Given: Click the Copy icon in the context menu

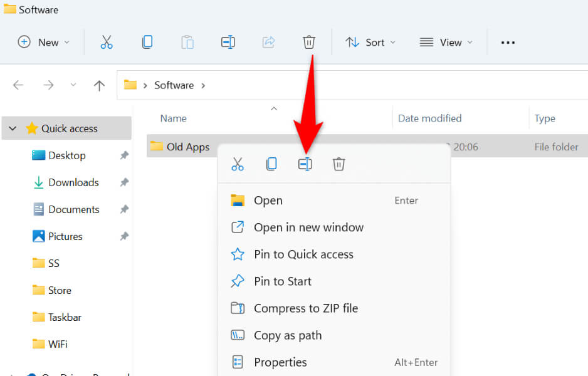Looking at the screenshot, I should tap(271, 164).
